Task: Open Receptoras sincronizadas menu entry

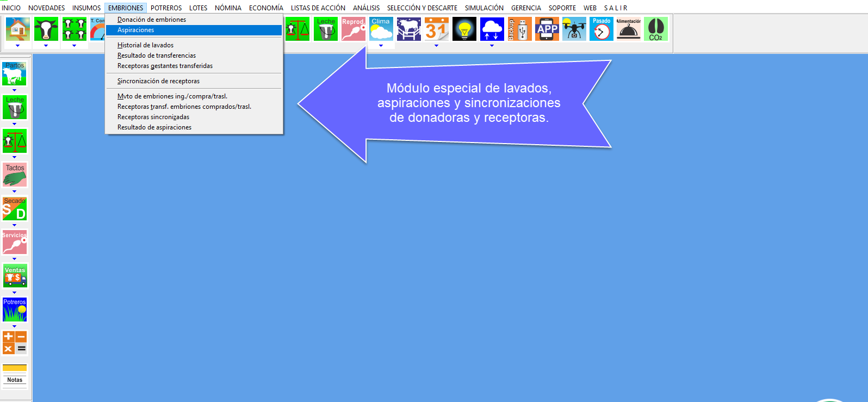Action: point(194,117)
